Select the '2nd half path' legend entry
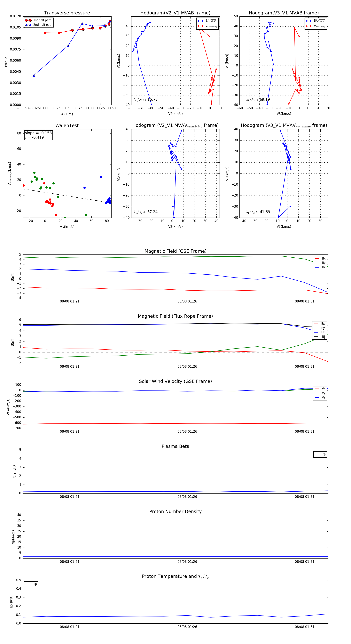Viewport: 351px width, 644px height. tap(39, 25)
